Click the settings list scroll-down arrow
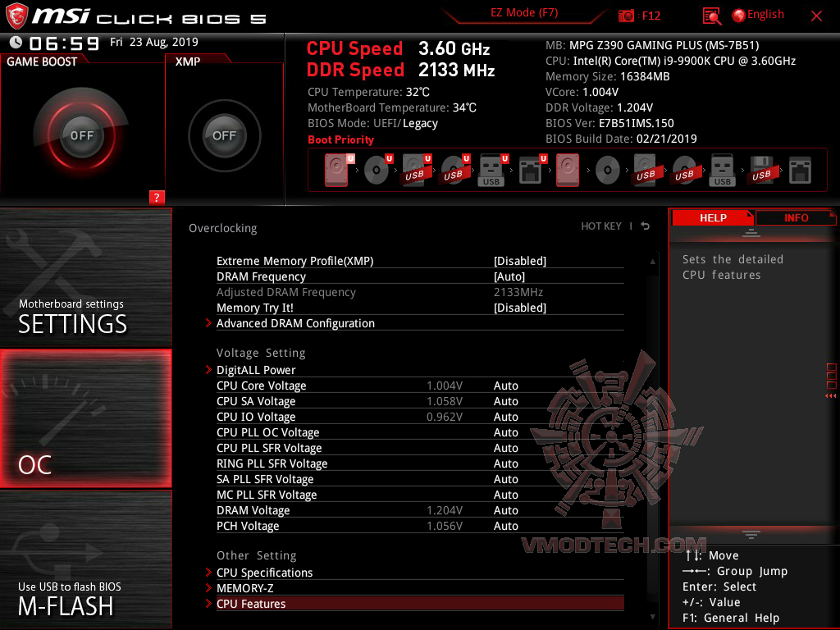Screen dimensions: 840x630 tap(652, 617)
